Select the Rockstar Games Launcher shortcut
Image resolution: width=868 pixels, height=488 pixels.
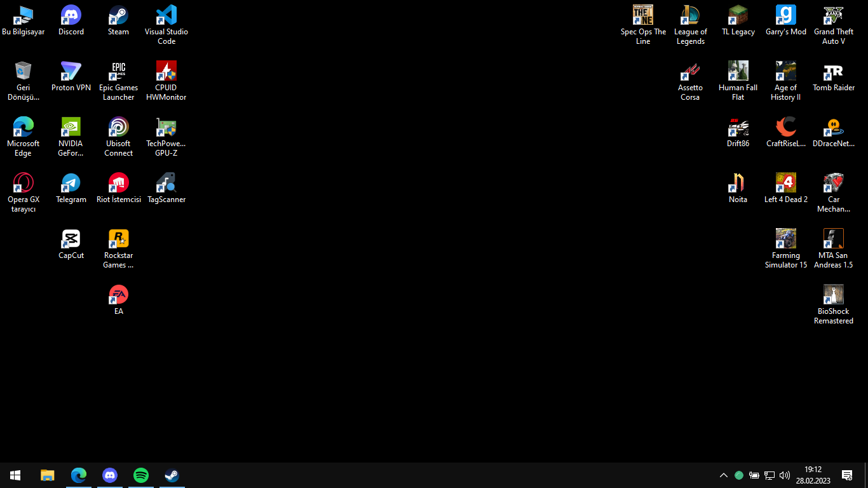click(x=119, y=249)
